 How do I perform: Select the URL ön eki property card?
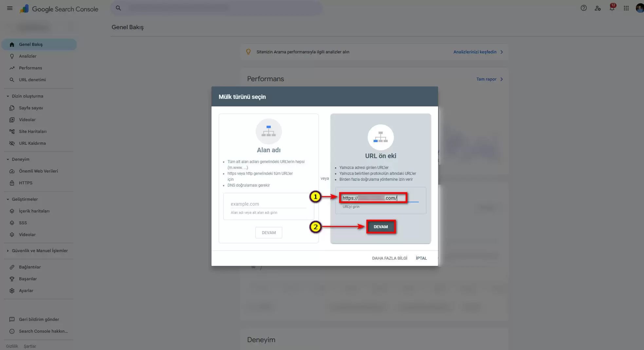click(381, 178)
